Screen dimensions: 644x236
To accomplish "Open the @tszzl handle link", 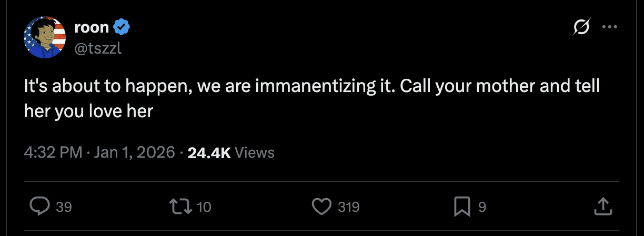I will coord(98,48).
